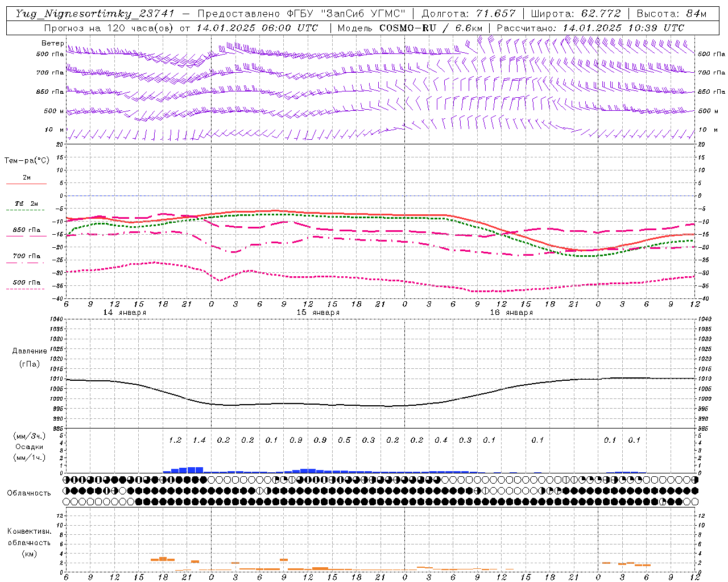Image resolution: width=728 pixels, height=582 pixels.
Task: Click the "Осадки" precipitation label
Action: [30, 447]
